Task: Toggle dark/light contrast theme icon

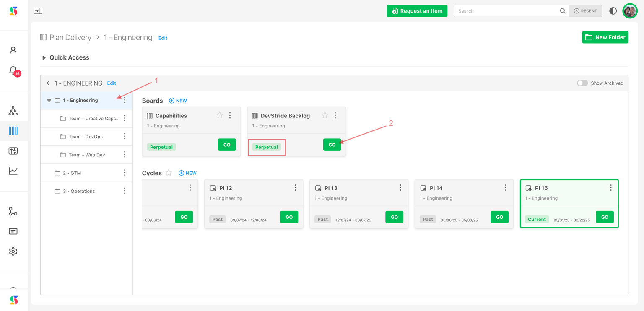Action: 613,11
